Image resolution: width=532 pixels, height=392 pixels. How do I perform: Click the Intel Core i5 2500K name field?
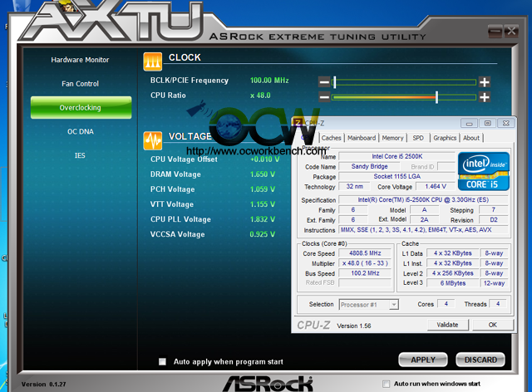[x=397, y=156]
